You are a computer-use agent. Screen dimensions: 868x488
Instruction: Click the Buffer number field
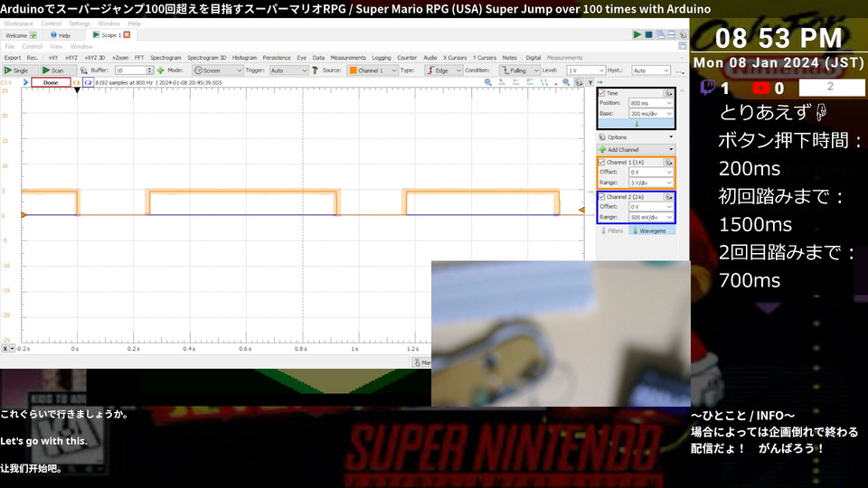coord(130,70)
